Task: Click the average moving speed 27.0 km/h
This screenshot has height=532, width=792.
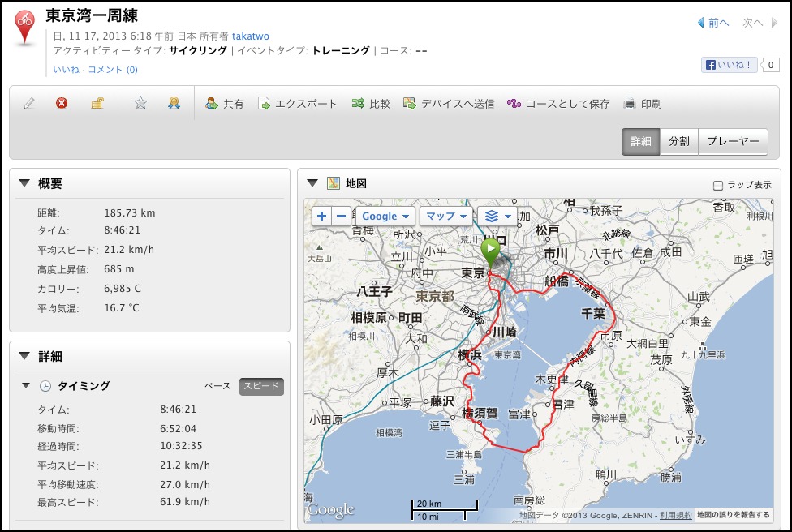Action: 185,484
